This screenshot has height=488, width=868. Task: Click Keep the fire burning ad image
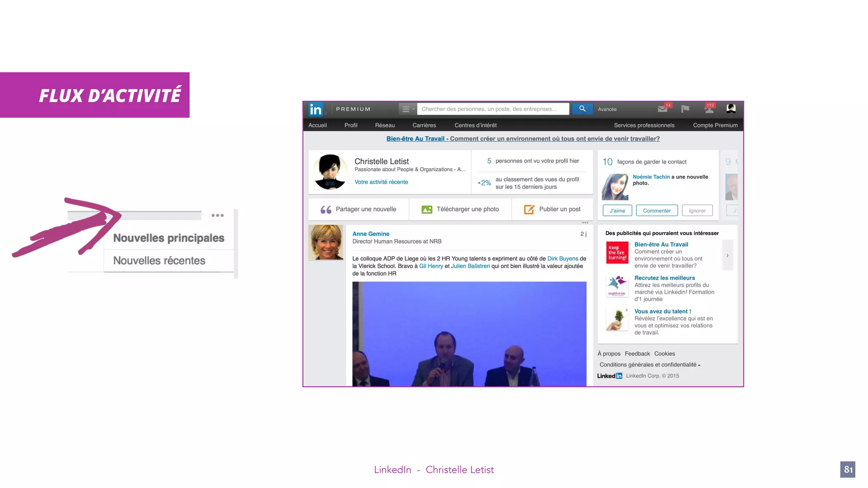click(x=617, y=253)
